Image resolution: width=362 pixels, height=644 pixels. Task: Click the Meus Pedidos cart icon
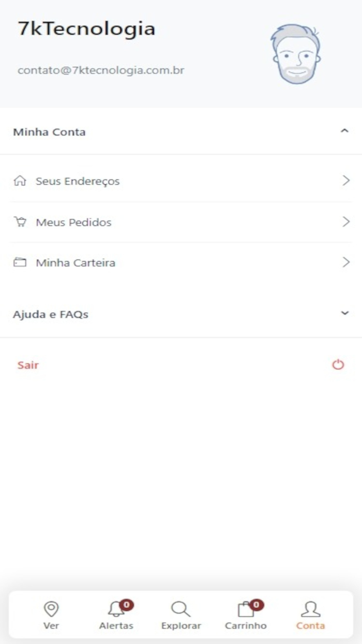(x=20, y=222)
